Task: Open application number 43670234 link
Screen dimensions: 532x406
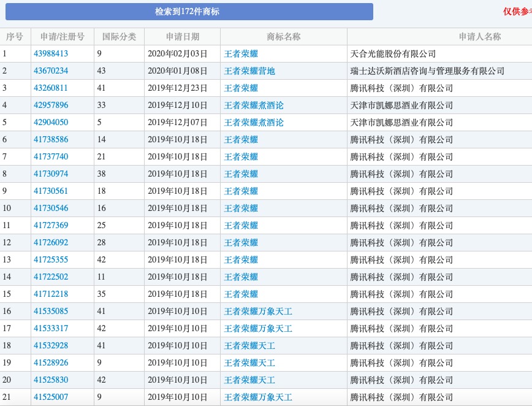Action: (x=51, y=71)
